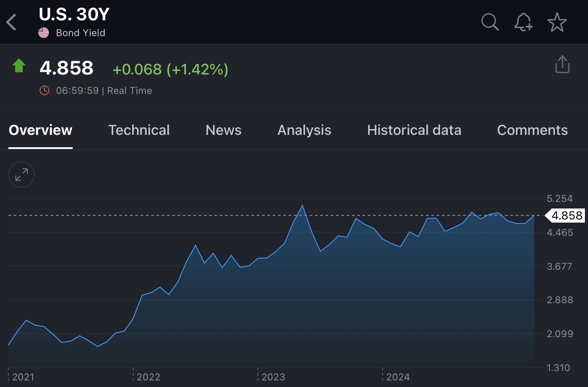Click the US flag icon
588x387 pixels.
[x=44, y=33]
